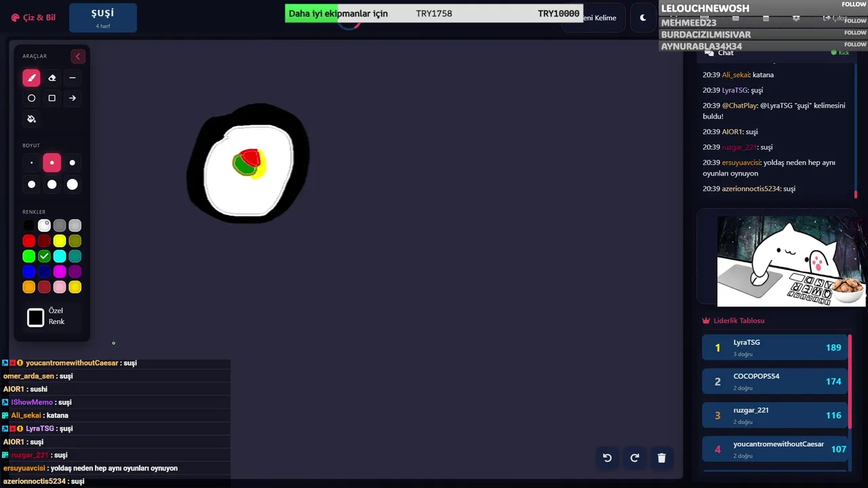The width and height of the screenshot is (868, 488).
Task: Pick the magenta color swatch
Action: point(60,272)
